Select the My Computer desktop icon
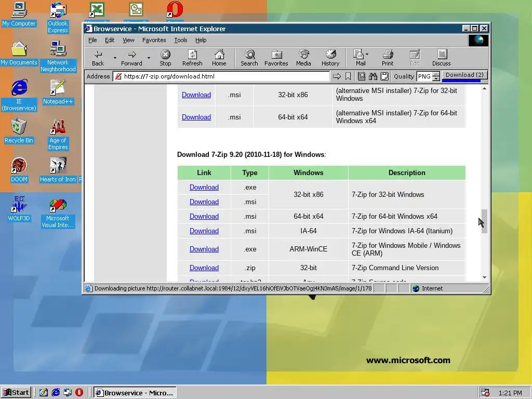532x399 pixels. 19,14
